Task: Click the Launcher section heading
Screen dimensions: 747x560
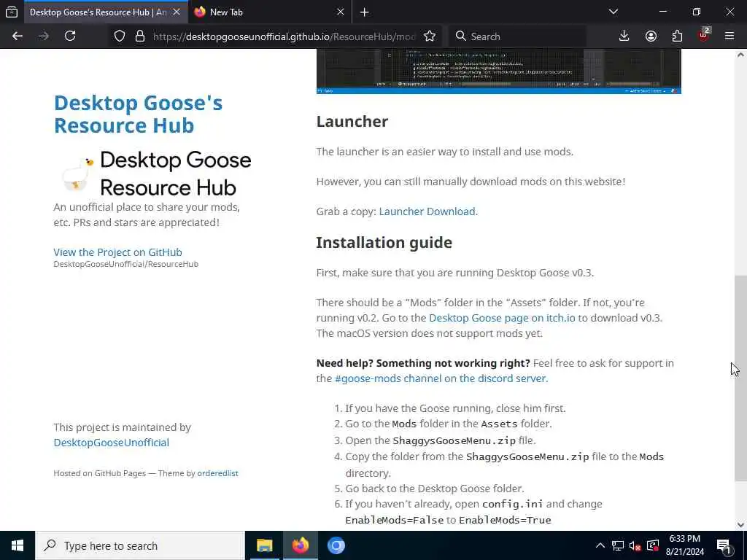Action: 352,122
